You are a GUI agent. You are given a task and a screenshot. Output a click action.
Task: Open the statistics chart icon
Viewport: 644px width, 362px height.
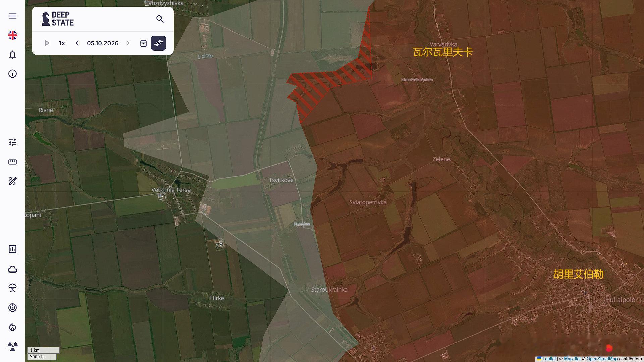coord(12,249)
